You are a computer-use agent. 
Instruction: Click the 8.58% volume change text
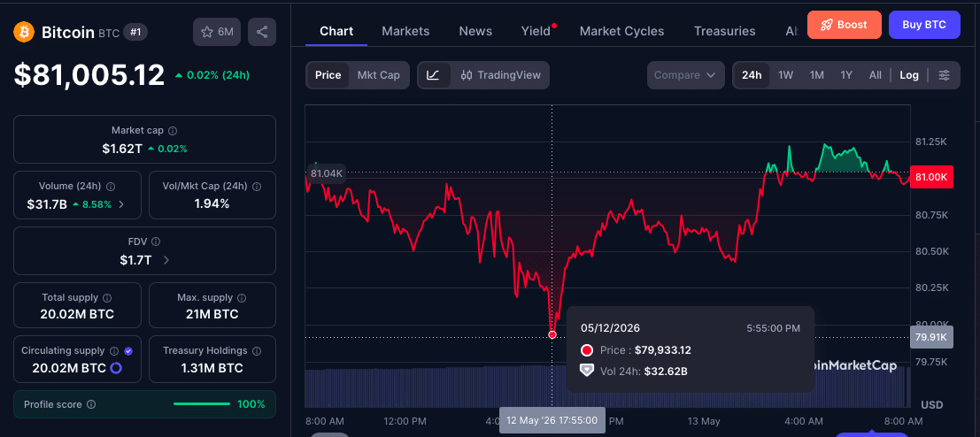[96, 204]
